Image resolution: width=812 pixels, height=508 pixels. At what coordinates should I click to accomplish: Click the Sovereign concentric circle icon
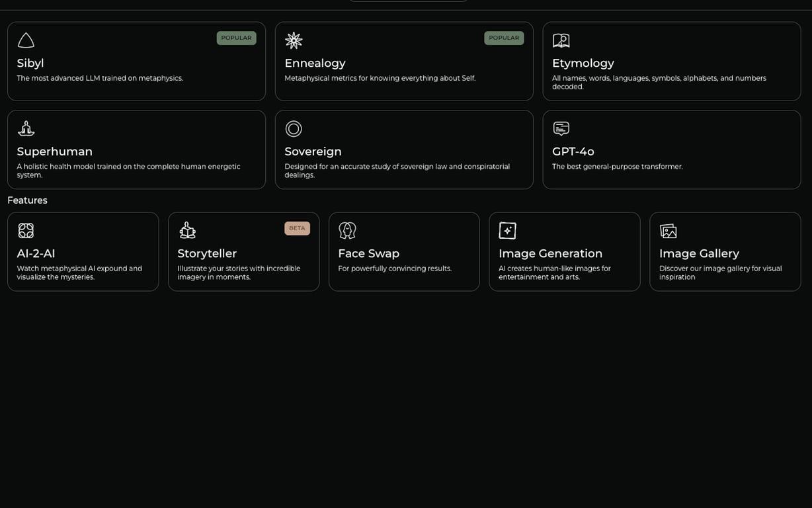pos(294,128)
